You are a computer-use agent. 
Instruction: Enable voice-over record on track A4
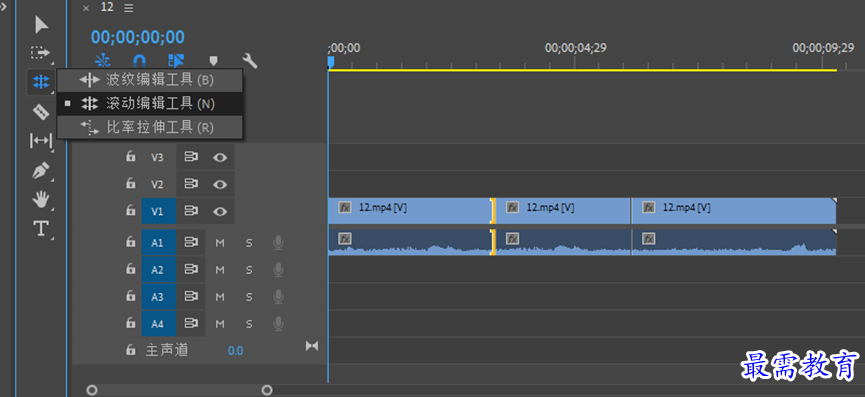[x=279, y=324]
